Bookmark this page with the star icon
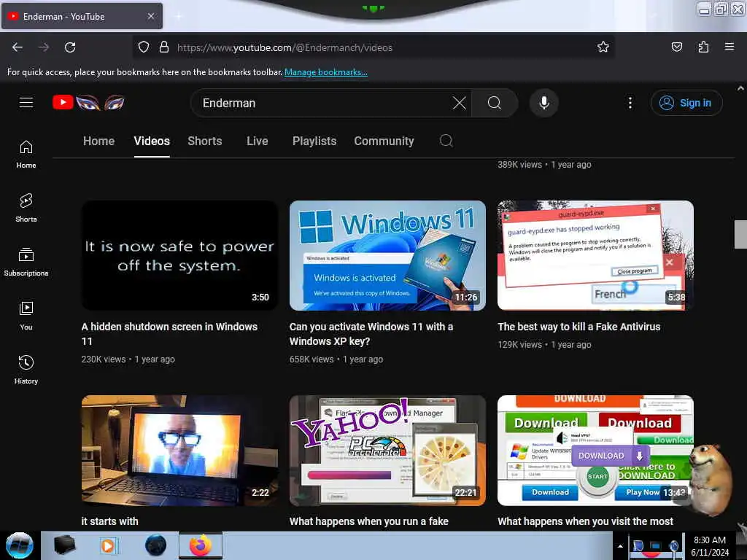The image size is (747, 560). point(603,47)
